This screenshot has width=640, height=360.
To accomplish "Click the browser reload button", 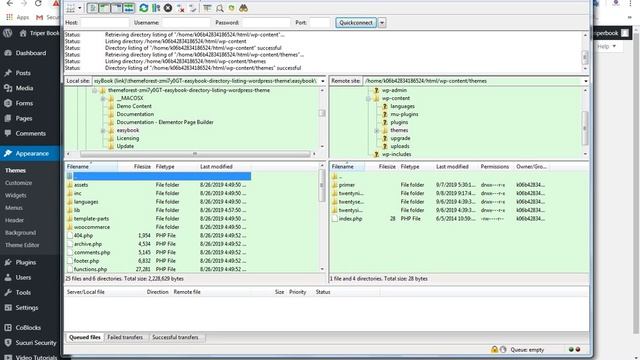I will [x=38, y=3].
